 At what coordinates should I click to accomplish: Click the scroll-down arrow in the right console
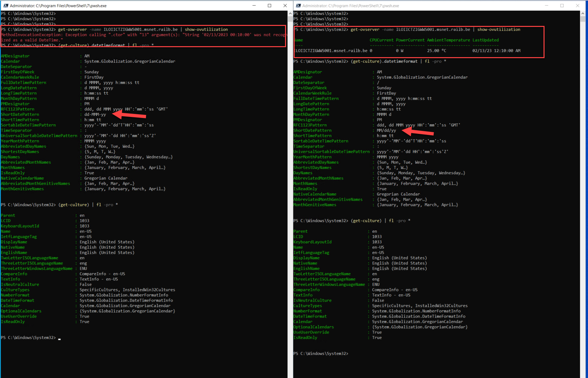tap(582, 375)
